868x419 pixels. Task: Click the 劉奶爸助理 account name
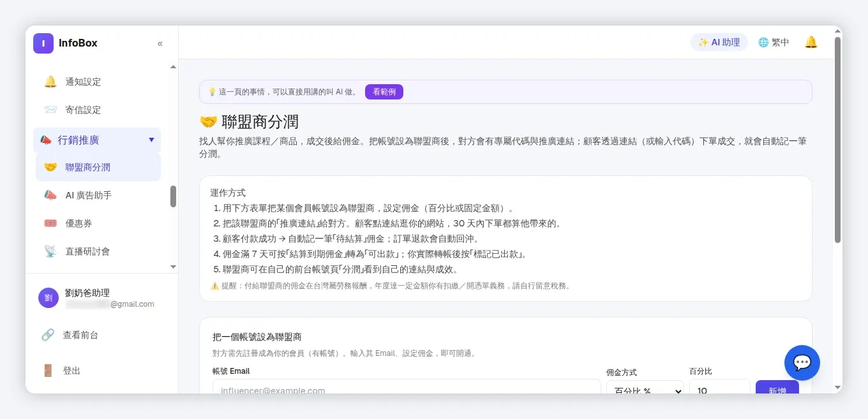coord(87,293)
